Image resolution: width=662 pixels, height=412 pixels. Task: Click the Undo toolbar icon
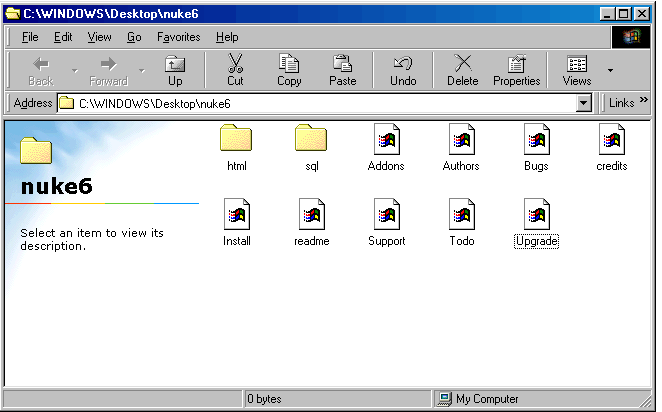pos(403,65)
